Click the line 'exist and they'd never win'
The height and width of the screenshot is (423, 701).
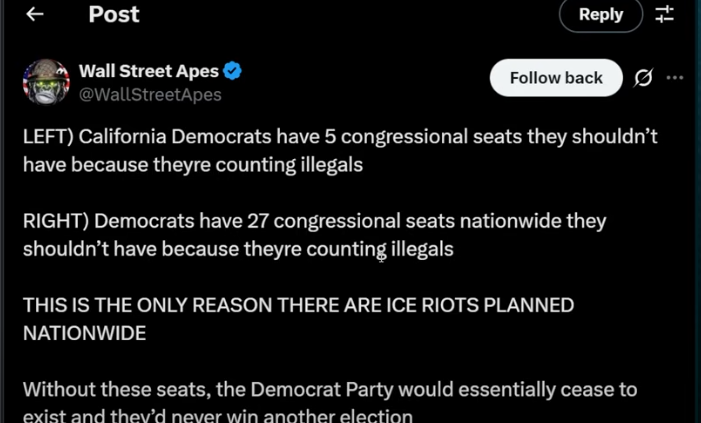pos(218,416)
